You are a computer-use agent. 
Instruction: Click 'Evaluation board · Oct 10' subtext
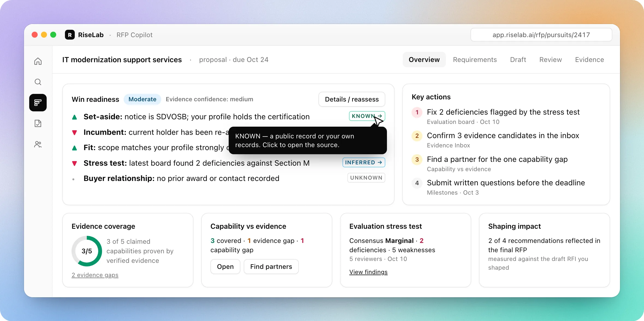463,122
